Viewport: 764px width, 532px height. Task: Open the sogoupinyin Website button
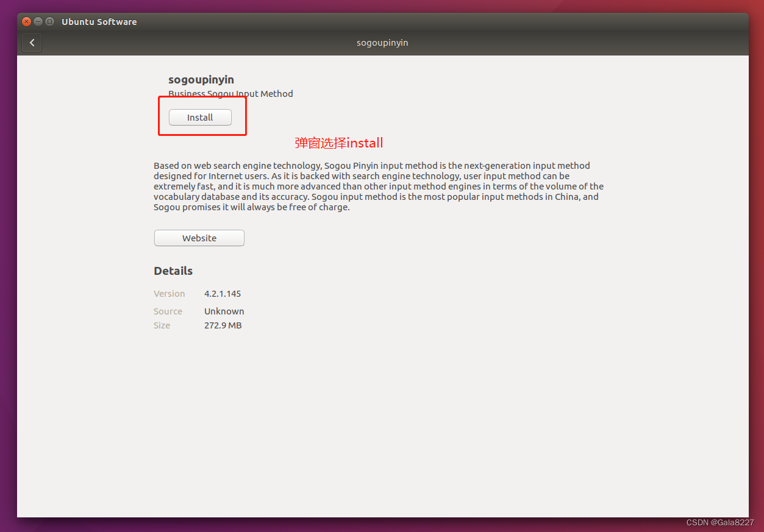click(199, 238)
